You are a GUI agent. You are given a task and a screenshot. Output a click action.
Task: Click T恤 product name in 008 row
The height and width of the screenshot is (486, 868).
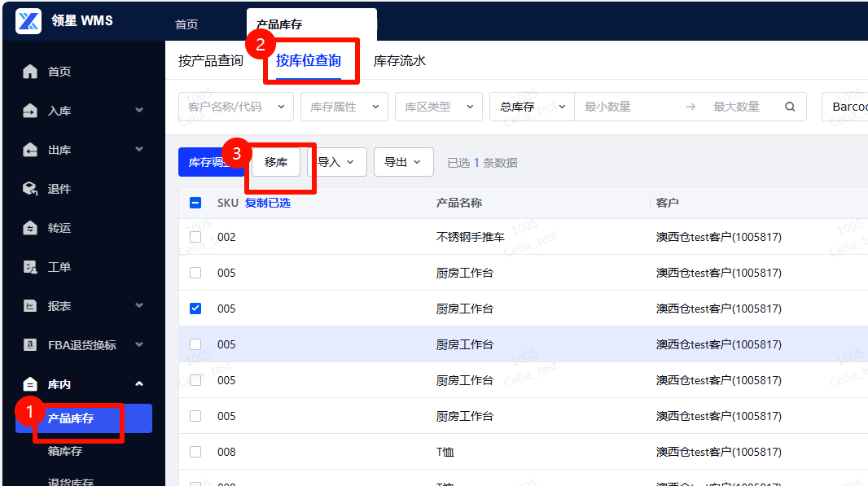click(x=445, y=452)
